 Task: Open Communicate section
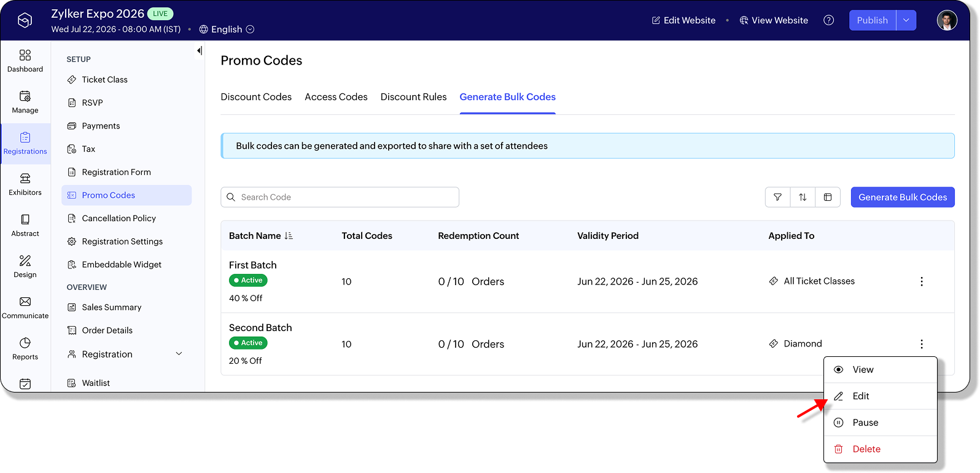click(x=25, y=308)
